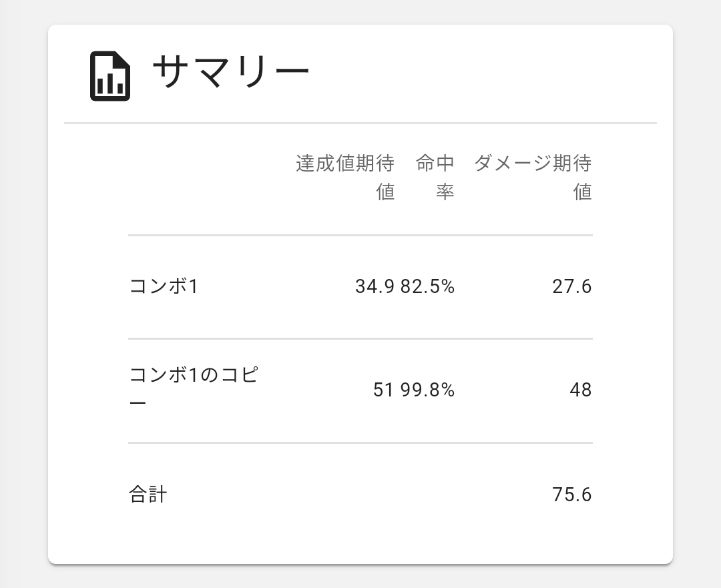Click the summary chart icon
This screenshot has height=588, width=721.
click(x=110, y=76)
